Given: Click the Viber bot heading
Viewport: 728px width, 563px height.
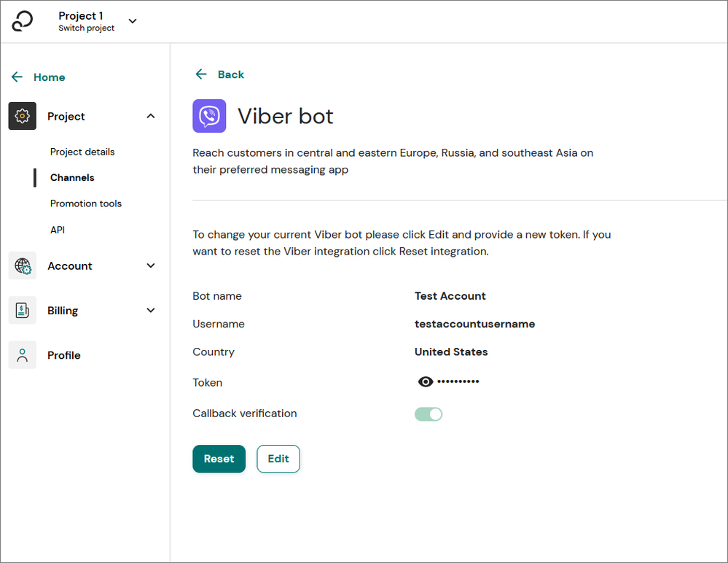Looking at the screenshot, I should pos(286,116).
